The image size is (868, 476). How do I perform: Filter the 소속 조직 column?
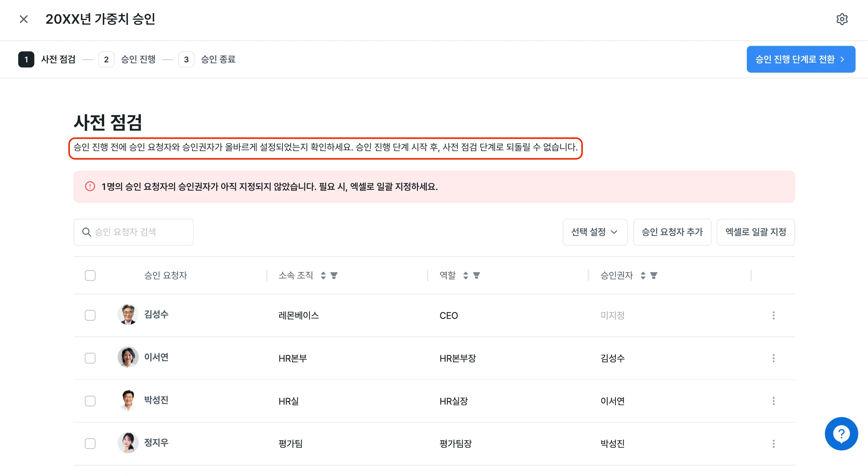point(334,276)
